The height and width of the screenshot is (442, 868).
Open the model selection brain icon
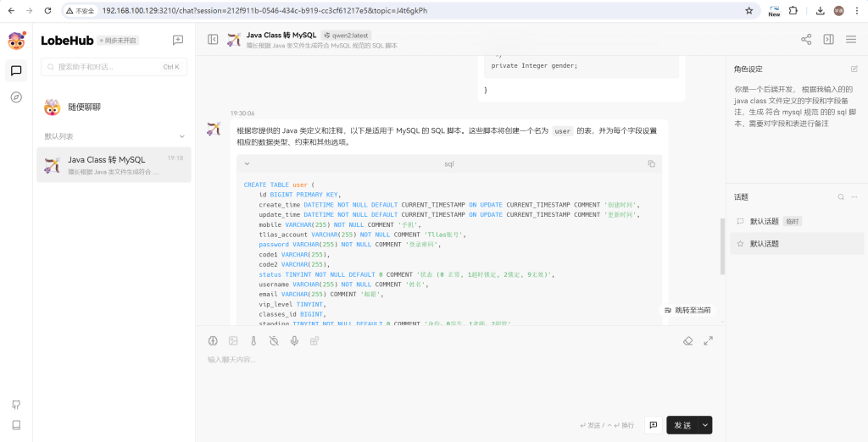pos(213,340)
